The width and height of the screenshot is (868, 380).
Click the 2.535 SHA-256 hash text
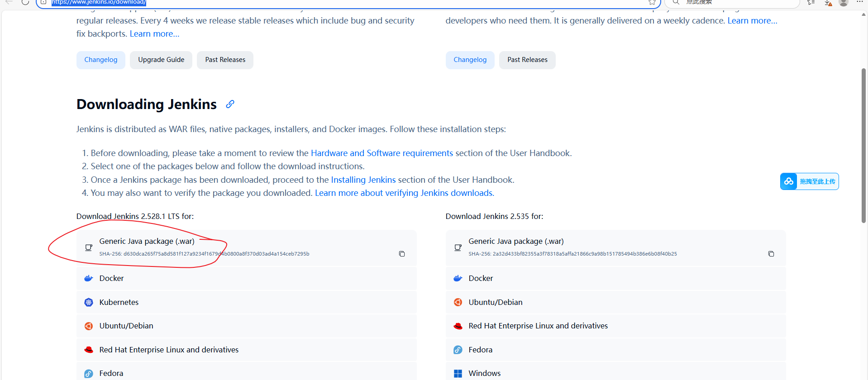(x=573, y=254)
